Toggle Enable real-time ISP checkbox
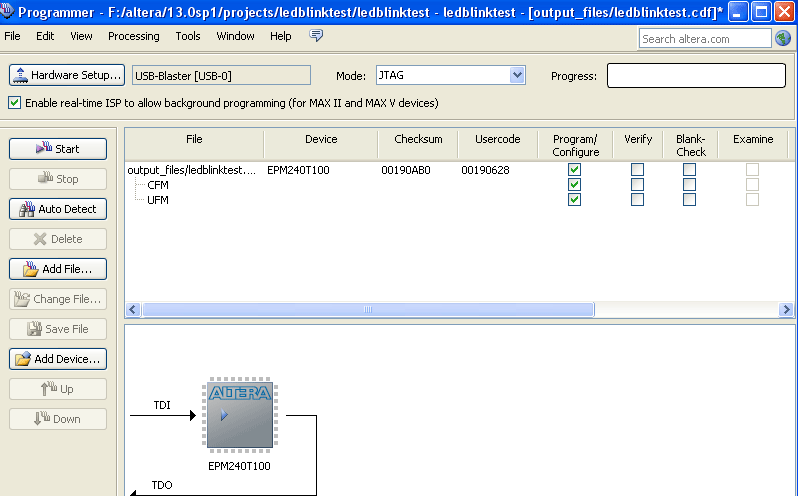This screenshot has width=798, height=496. coord(14,102)
